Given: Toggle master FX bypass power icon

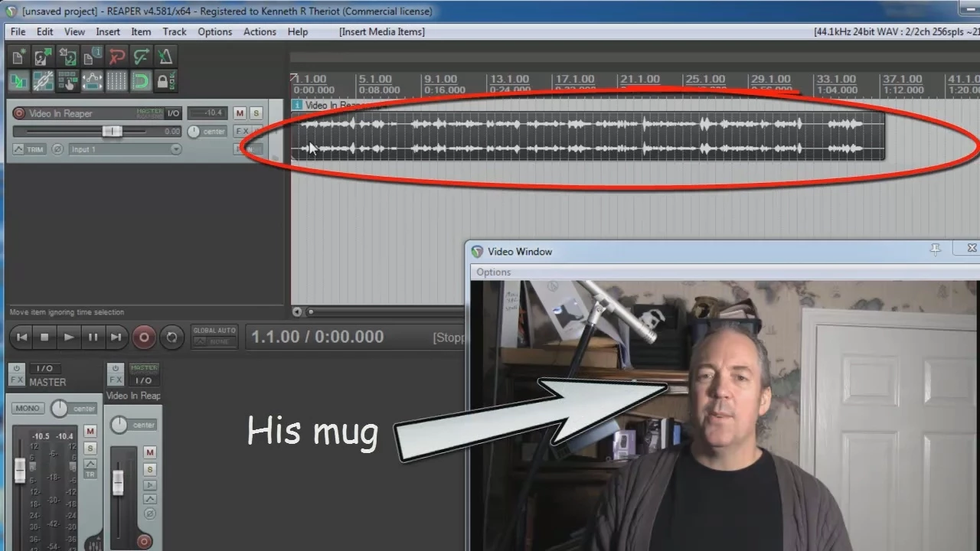Looking at the screenshot, I should [17, 368].
